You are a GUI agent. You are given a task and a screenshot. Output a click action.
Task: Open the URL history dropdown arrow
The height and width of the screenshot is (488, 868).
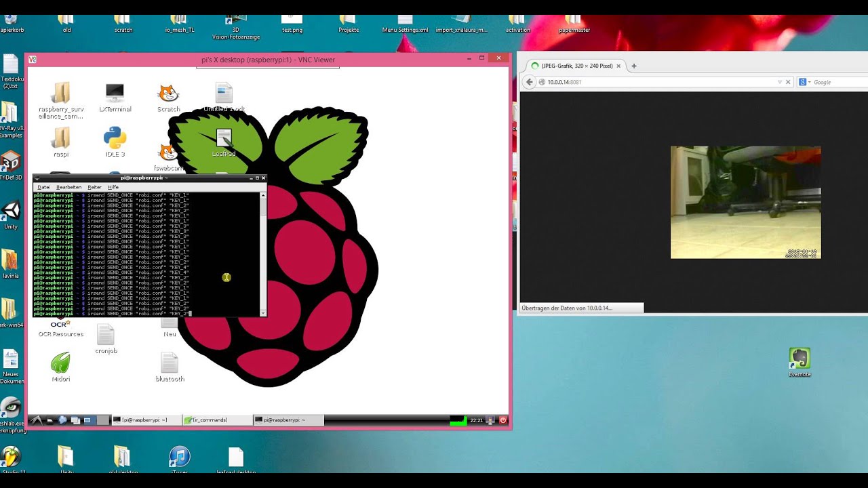coord(780,82)
